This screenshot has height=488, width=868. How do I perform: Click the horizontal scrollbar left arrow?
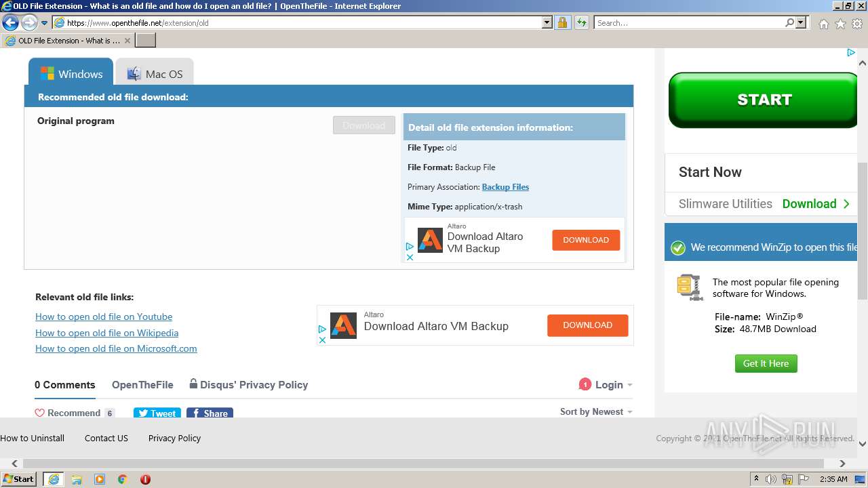15,464
